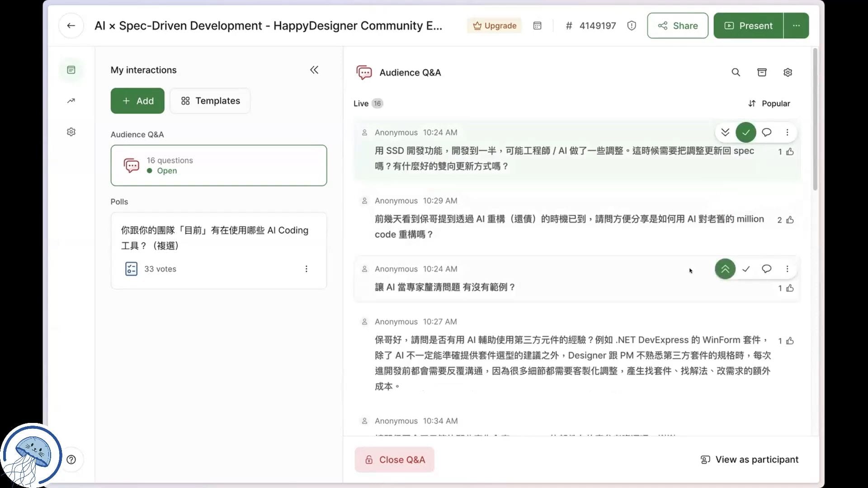Upvote the million code question
Viewport: 868px width, 488px height.
click(790, 220)
